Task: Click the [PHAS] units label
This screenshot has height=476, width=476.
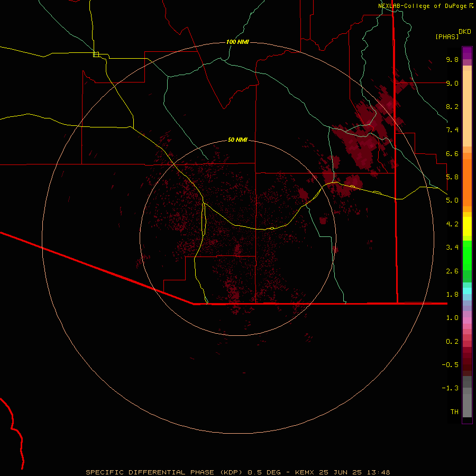Action: pyautogui.click(x=447, y=36)
